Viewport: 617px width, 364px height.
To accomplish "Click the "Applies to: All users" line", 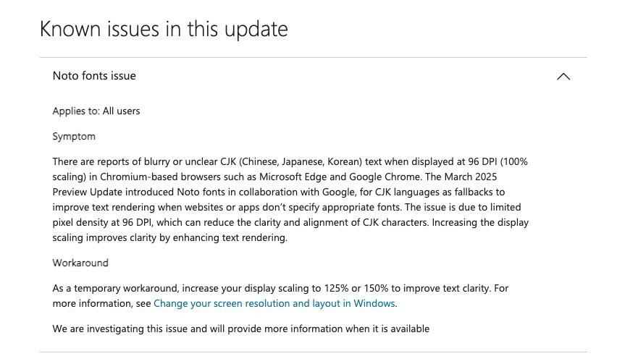I will tap(96, 111).
